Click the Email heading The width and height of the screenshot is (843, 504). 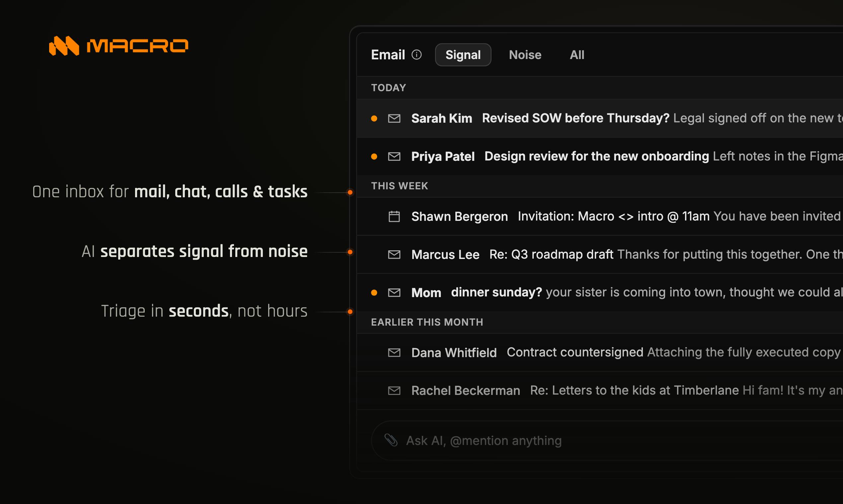[x=388, y=55]
